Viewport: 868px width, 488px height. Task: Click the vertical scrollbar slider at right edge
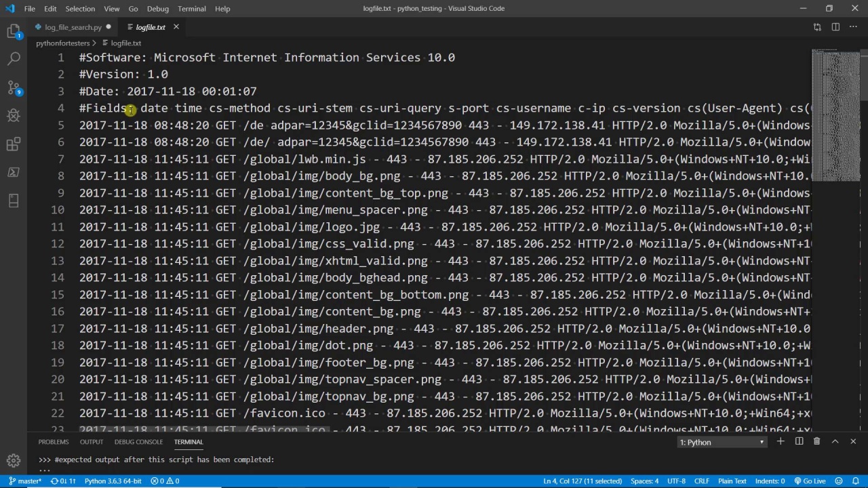864,75
